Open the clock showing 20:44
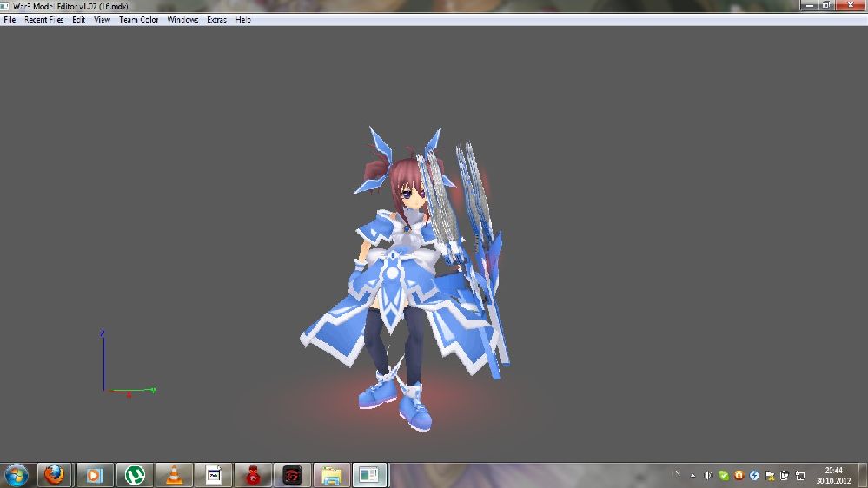Image resolution: width=868 pixels, height=488 pixels. point(833,475)
